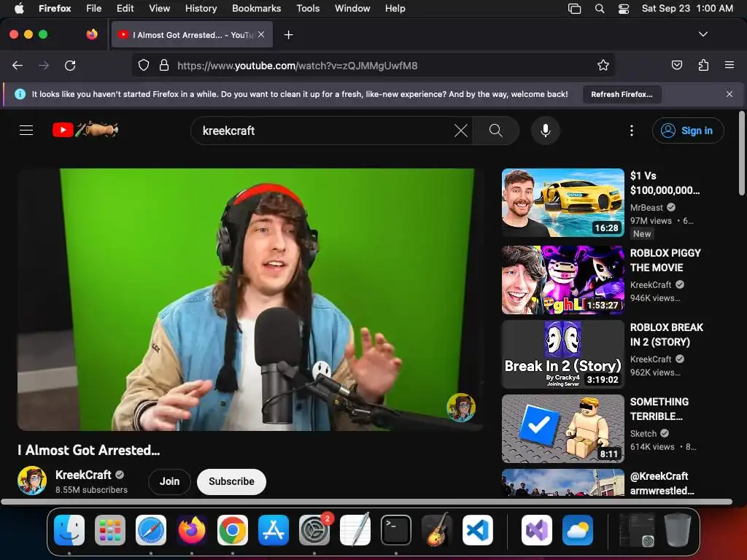Open the Window menu
The image size is (747, 560).
pos(352,8)
